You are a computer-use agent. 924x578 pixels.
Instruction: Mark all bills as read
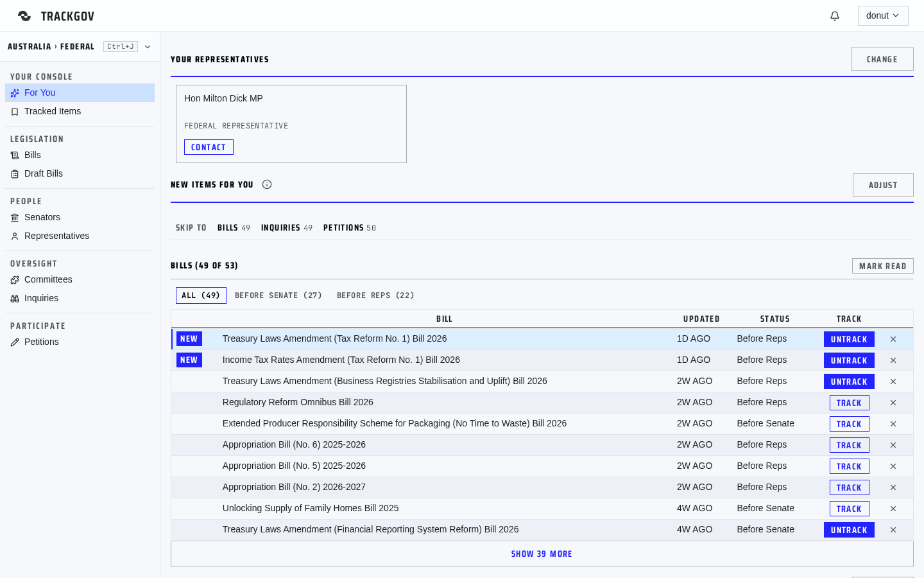[883, 266]
